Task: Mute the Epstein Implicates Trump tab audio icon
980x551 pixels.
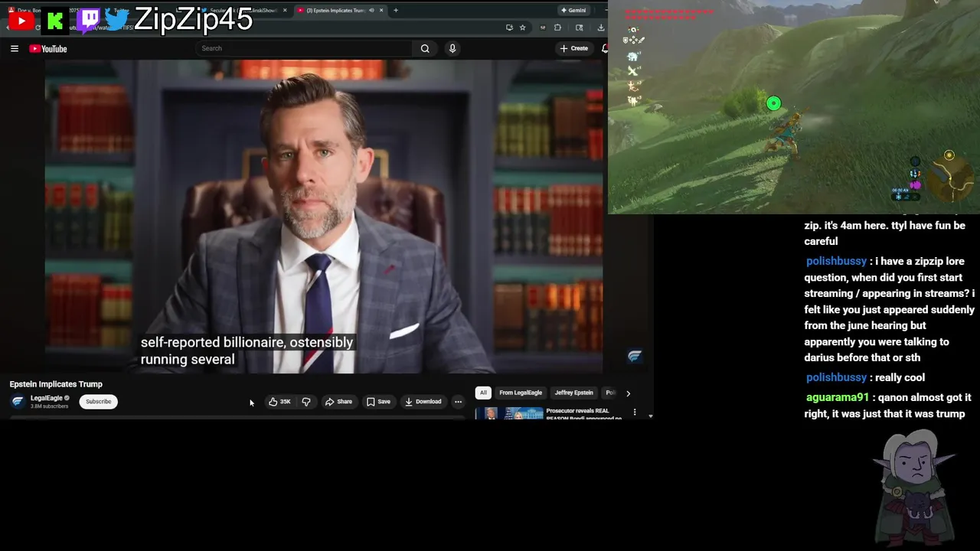Action: point(371,10)
